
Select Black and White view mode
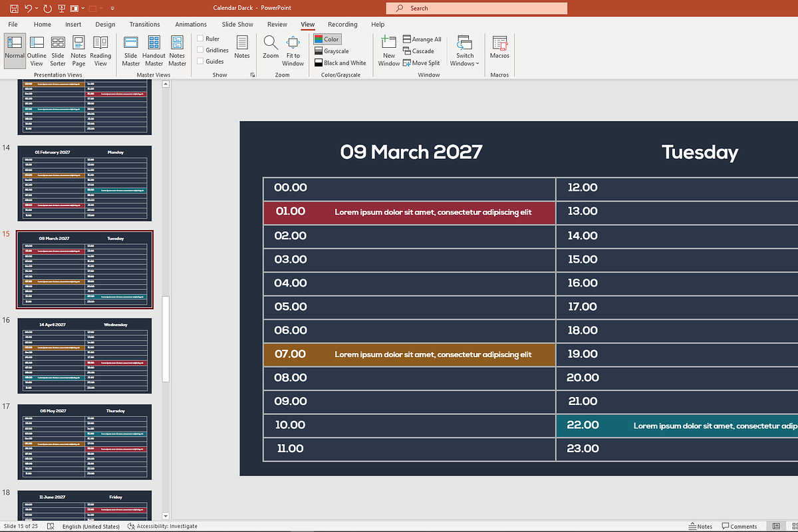pyautogui.click(x=340, y=63)
